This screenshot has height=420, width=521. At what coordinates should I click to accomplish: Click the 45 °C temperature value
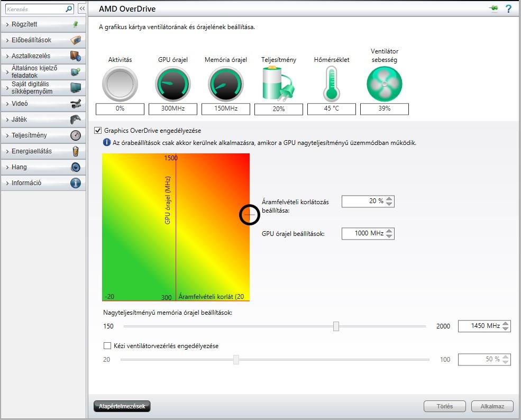331,108
